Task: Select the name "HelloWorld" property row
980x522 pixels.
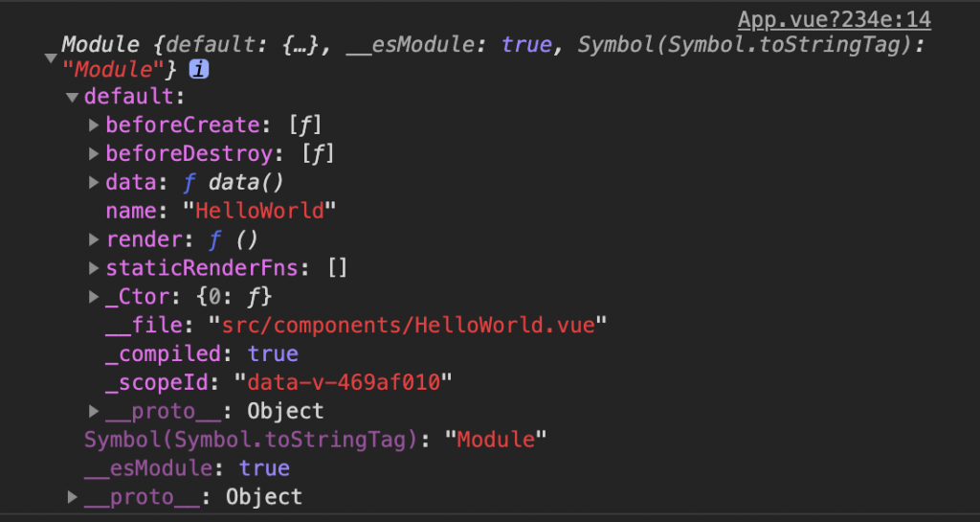Action: pyautogui.click(x=221, y=211)
